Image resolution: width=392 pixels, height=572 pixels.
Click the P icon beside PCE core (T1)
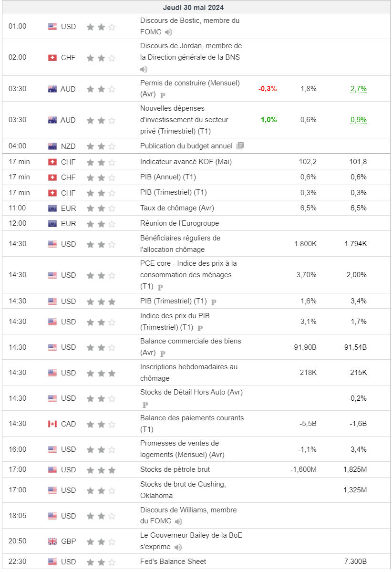160,287
